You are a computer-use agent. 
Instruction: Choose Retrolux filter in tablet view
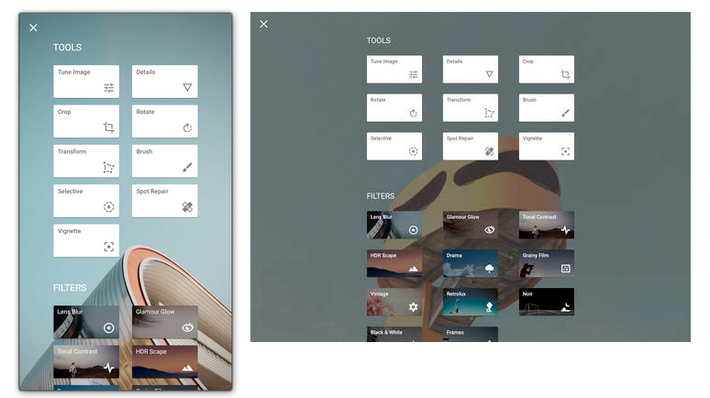click(x=470, y=302)
